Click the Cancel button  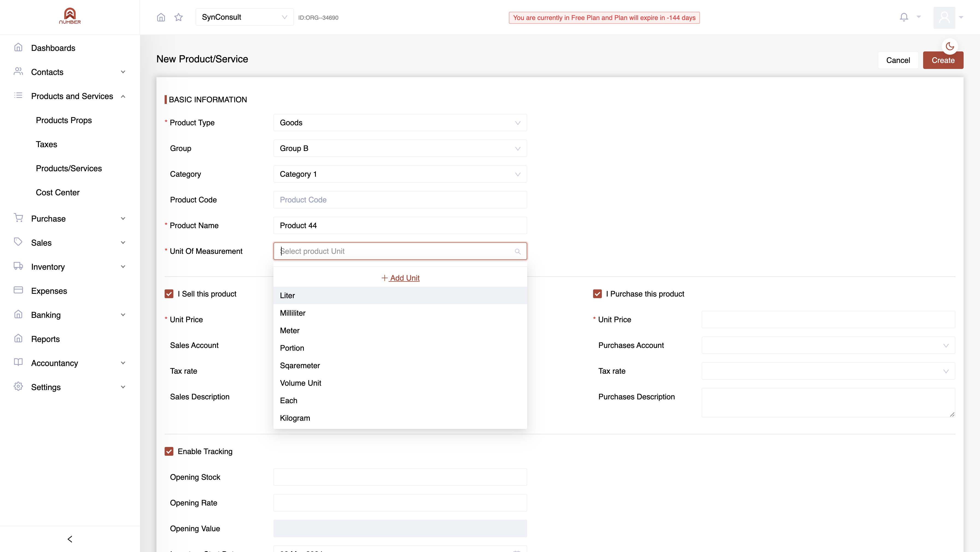click(898, 60)
